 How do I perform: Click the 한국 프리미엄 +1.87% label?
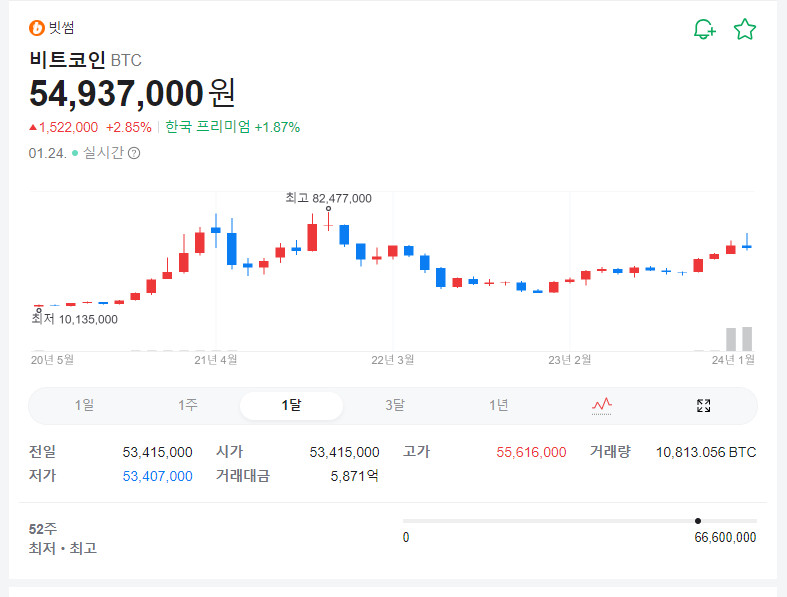coord(232,127)
